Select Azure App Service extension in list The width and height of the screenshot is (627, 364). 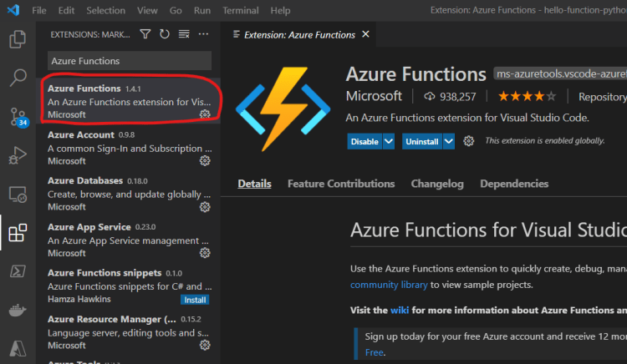click(128, 240)
